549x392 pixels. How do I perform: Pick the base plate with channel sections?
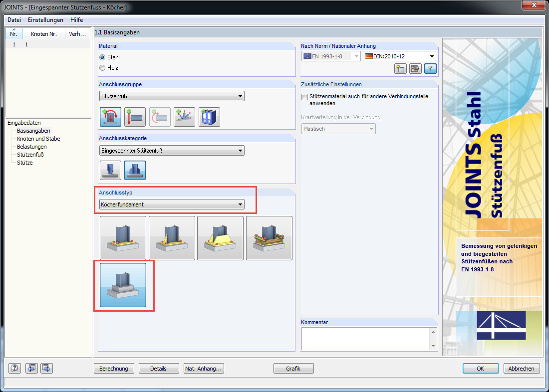tap(269, 238)
